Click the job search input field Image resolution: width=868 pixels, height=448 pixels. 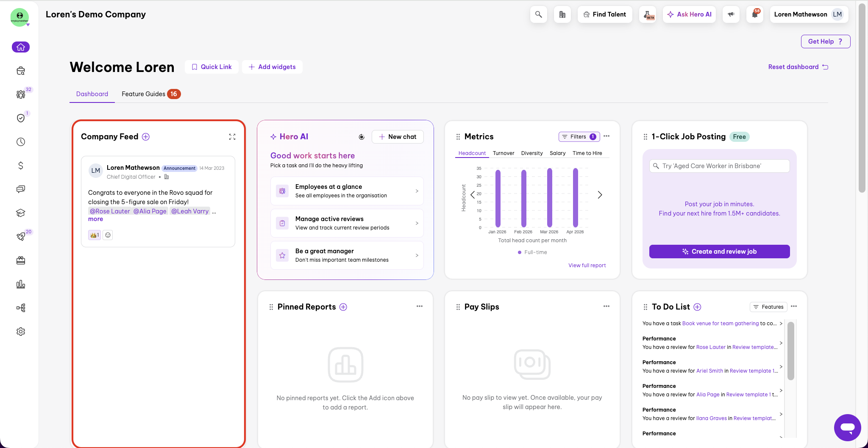(x=719, y=166)
